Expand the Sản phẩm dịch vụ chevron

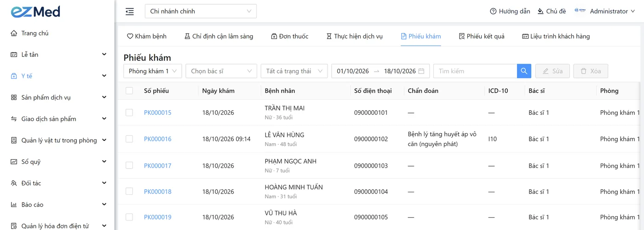tap(104, 97)
